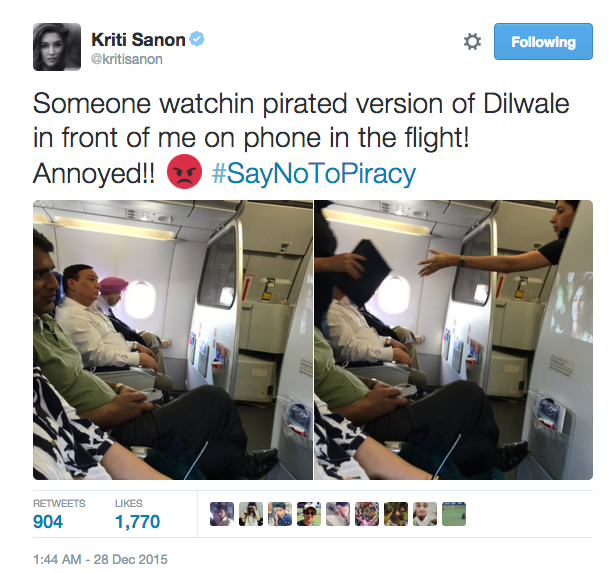Click the Following button
The image size is (616, 573).
(x=543, y=42)
